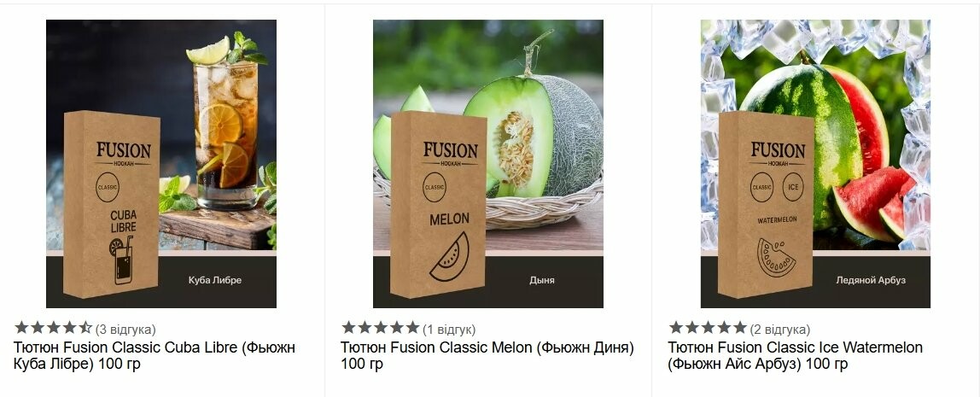Click the "Куба Либре" caption on the image
The image size is (980, 397).
click(x=215, y=280)
